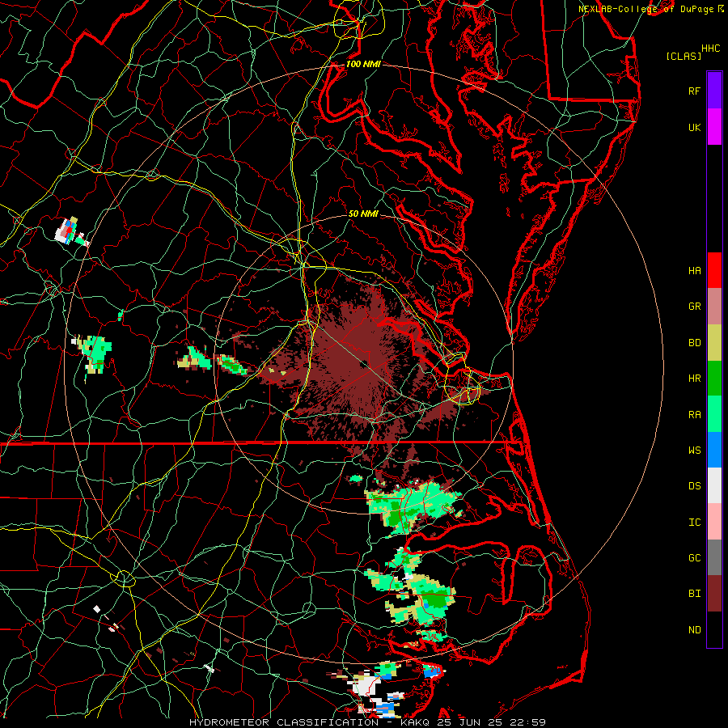
Task: Click the WS blue legend swatch
Action: point(714,450)
